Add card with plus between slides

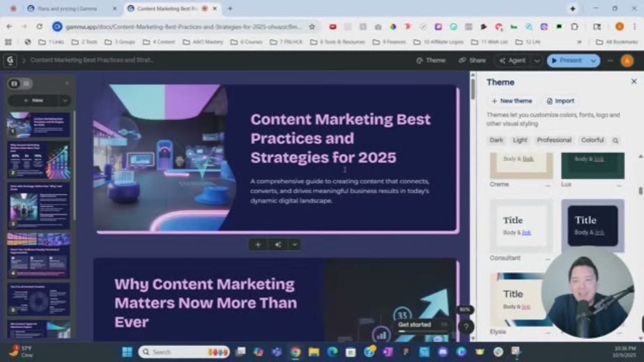258,244
